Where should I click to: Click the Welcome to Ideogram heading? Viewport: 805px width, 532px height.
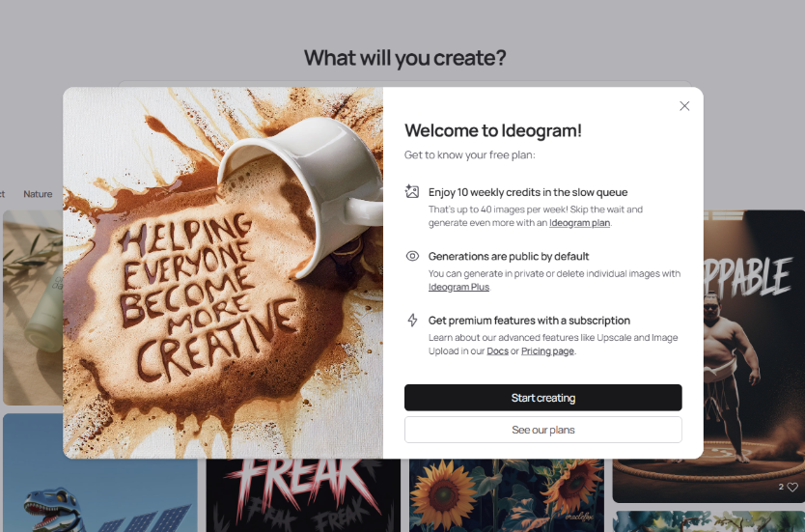(493, 130)
